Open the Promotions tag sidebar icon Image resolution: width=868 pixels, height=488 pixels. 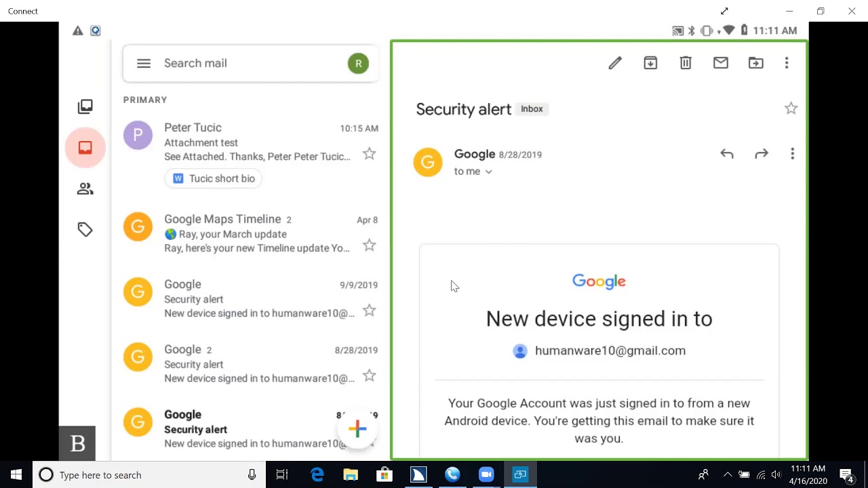[x=85, y=230]
